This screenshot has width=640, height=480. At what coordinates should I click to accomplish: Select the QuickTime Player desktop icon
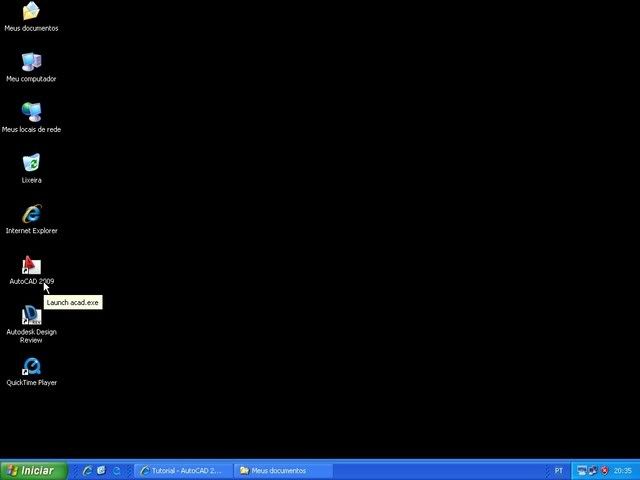pyautogui.click(x=31, y=366)
